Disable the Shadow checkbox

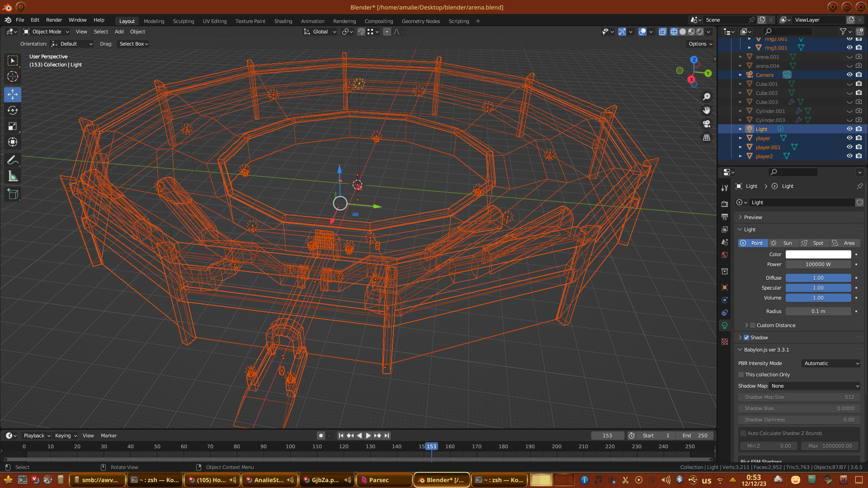tap(746, 338)
